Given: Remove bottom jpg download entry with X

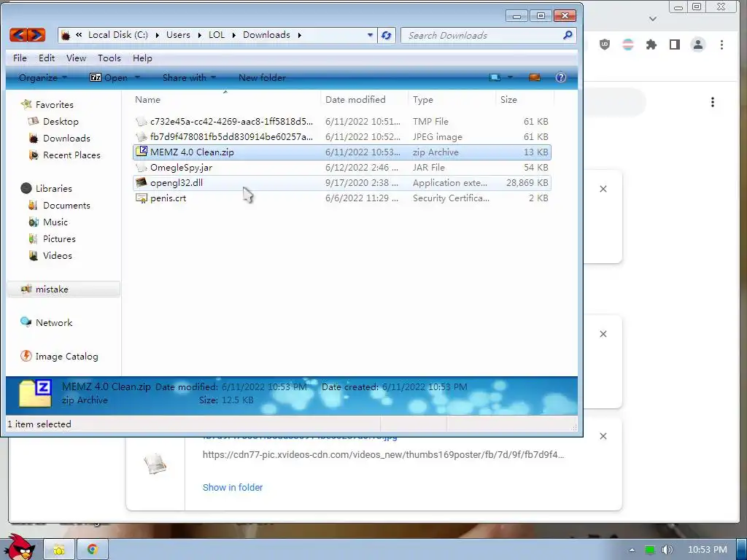Looking at the screenshot, I should coord(603,436).
